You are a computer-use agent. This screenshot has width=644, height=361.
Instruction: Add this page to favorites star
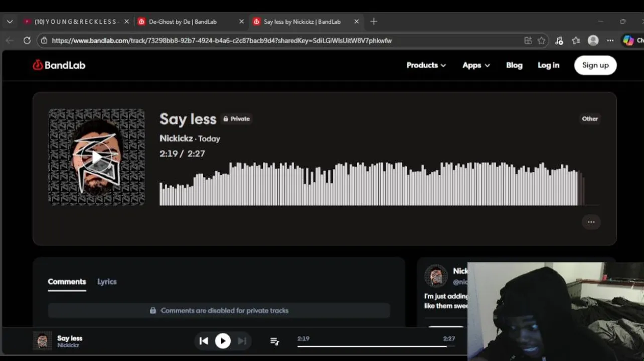click(x=541, y=40)
